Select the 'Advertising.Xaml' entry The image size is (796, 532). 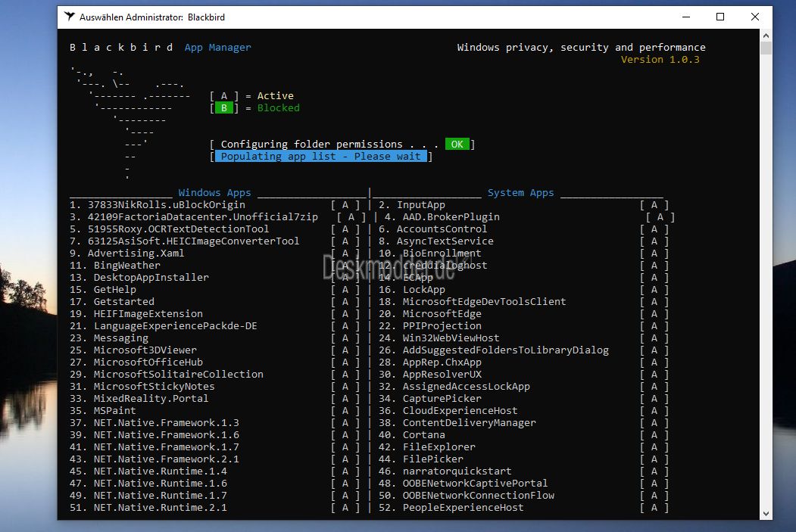tap(136, 253)
